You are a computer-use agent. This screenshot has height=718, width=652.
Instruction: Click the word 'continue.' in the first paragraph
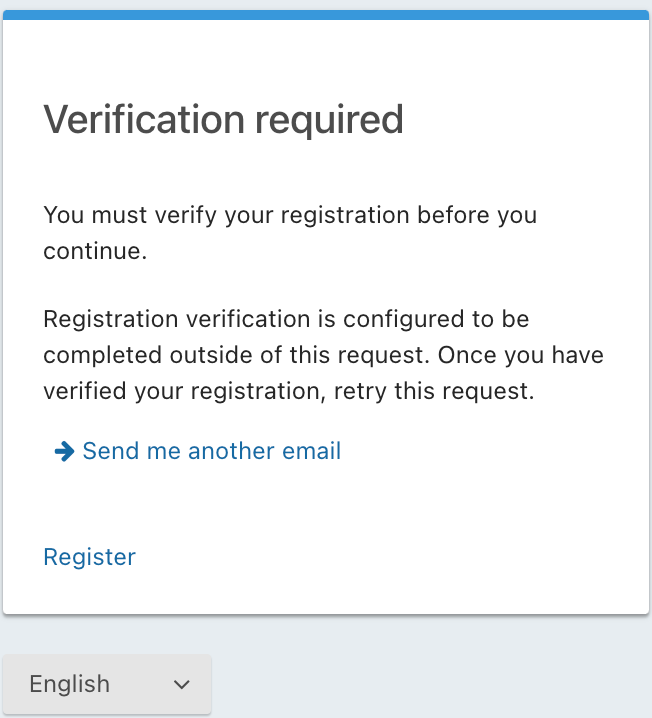(x=95, y=252)
